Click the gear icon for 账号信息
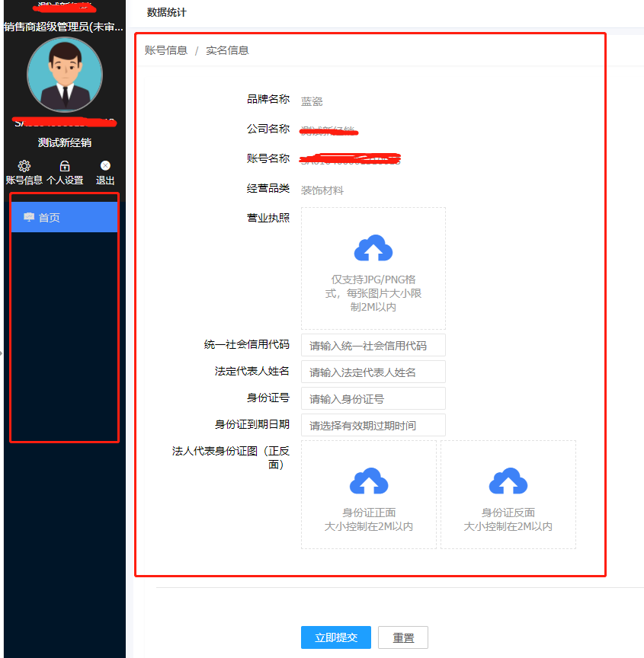Screen dimensions: 644x658 (24, 166)
